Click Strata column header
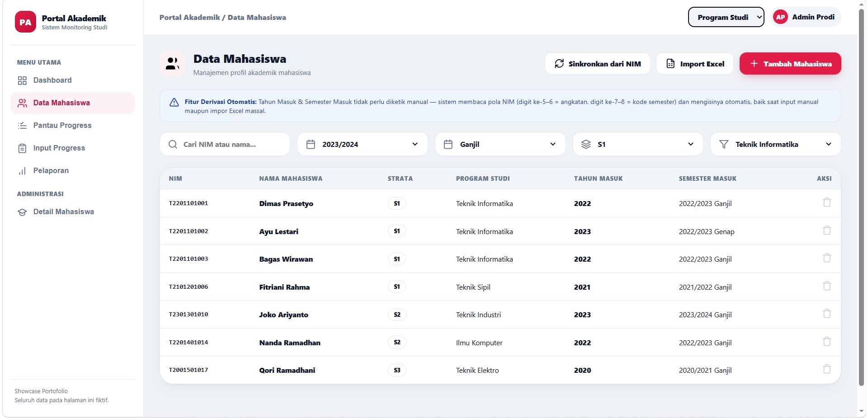Image resolution: width=868 pixels, height=418 pixels. 400,179
